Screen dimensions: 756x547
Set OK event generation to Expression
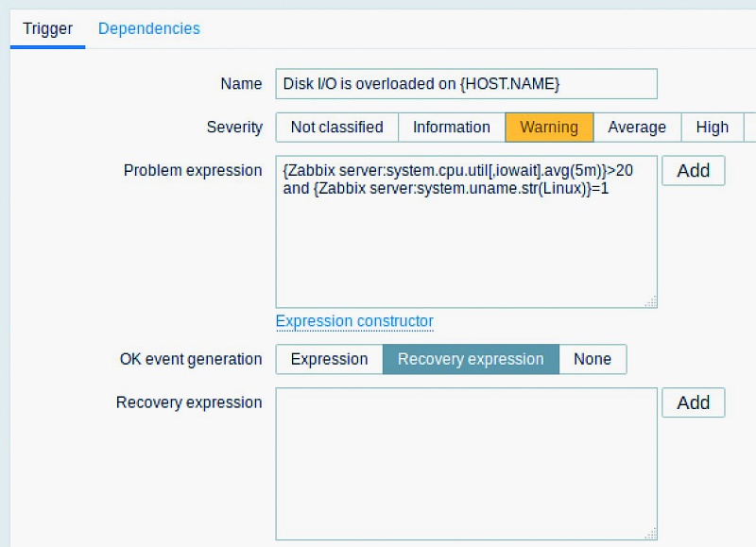pyautogui.click(x=329, y=359)
